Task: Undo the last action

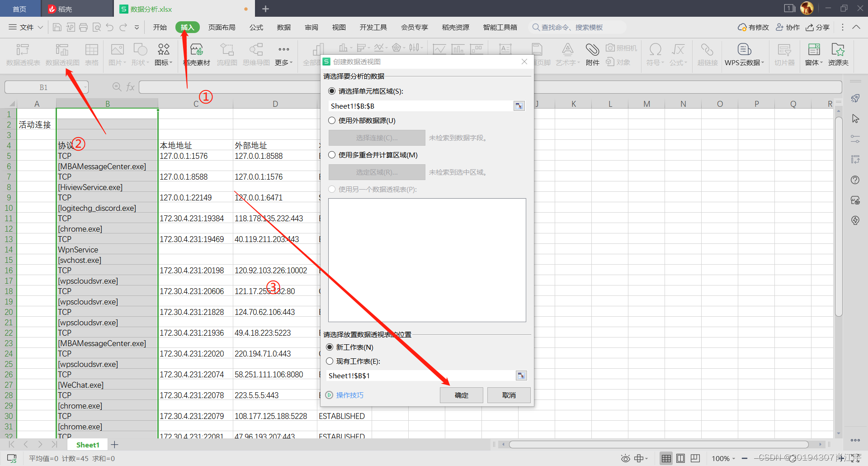Action: 110,27
